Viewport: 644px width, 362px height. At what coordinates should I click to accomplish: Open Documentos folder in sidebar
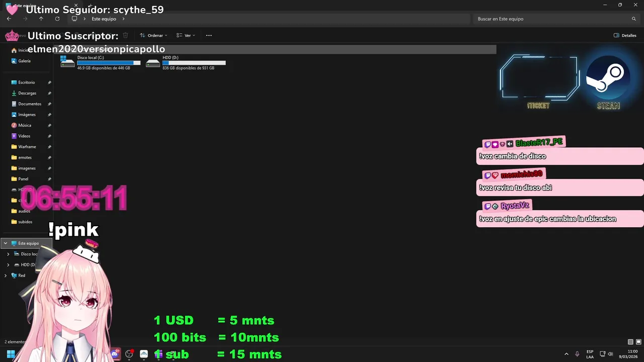[x=30, y=104]
